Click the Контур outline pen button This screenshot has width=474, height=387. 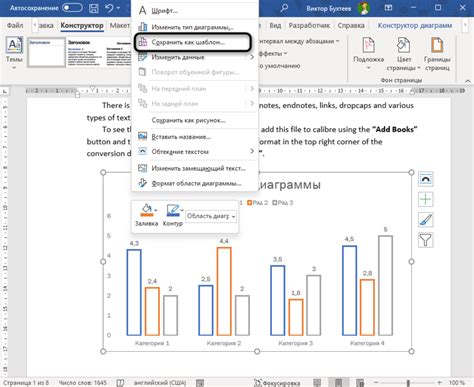click(173, 215)
